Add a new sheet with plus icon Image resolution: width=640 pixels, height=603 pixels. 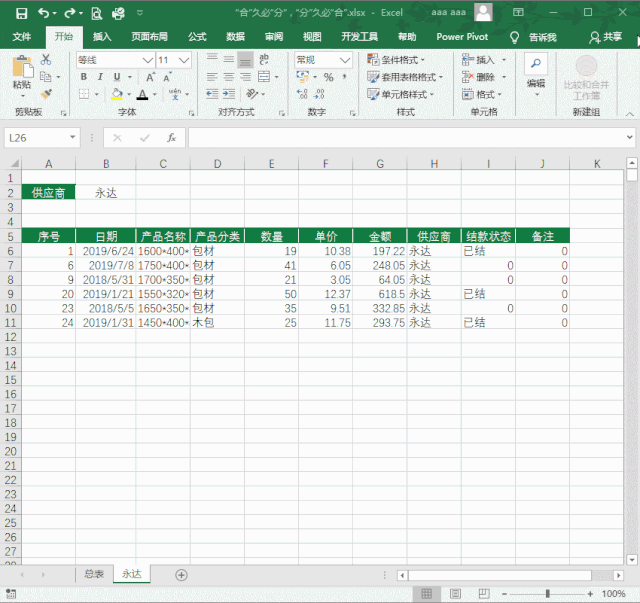click(181, 574)
